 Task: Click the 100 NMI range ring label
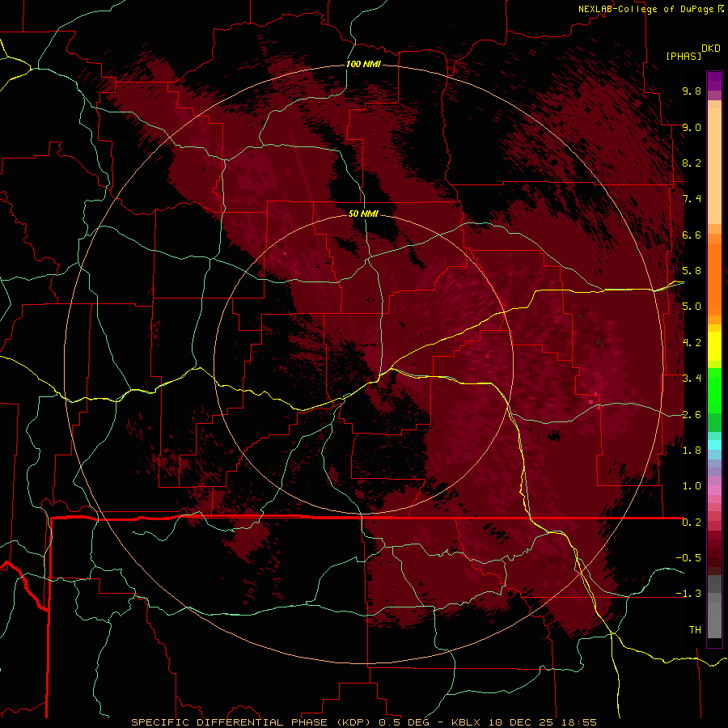pos(363,64)
